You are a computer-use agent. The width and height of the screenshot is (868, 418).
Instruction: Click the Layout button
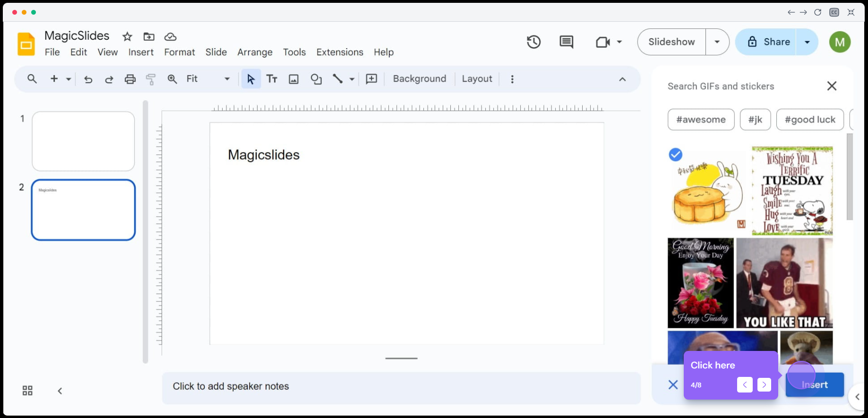[477, 79]
